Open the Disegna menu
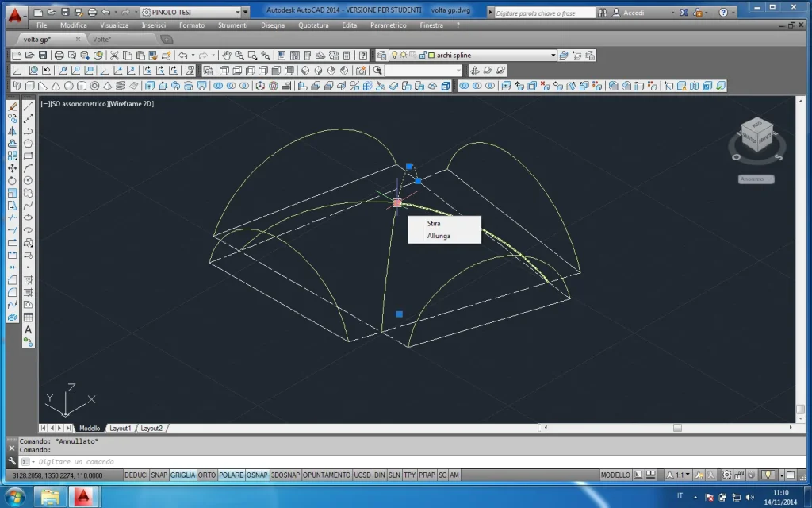The height and width of the screenshot is (508, 812). pos(272,25)
